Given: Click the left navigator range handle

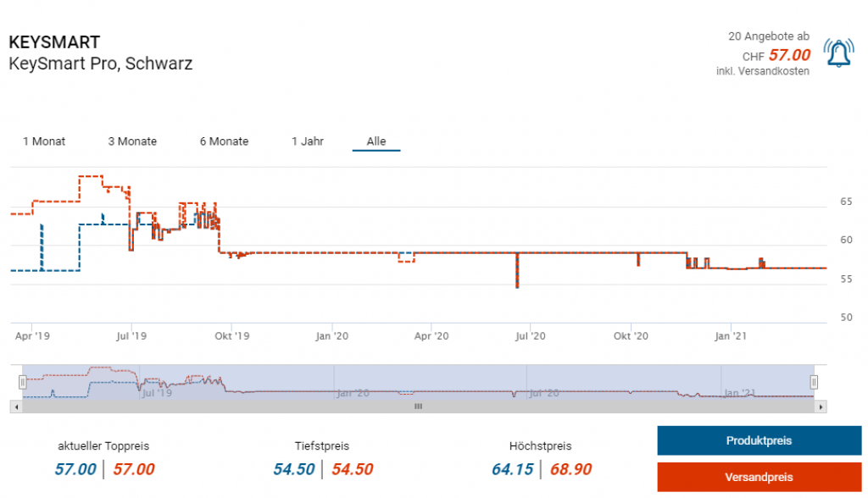Looking at the screenshot, I should point(23,382).
